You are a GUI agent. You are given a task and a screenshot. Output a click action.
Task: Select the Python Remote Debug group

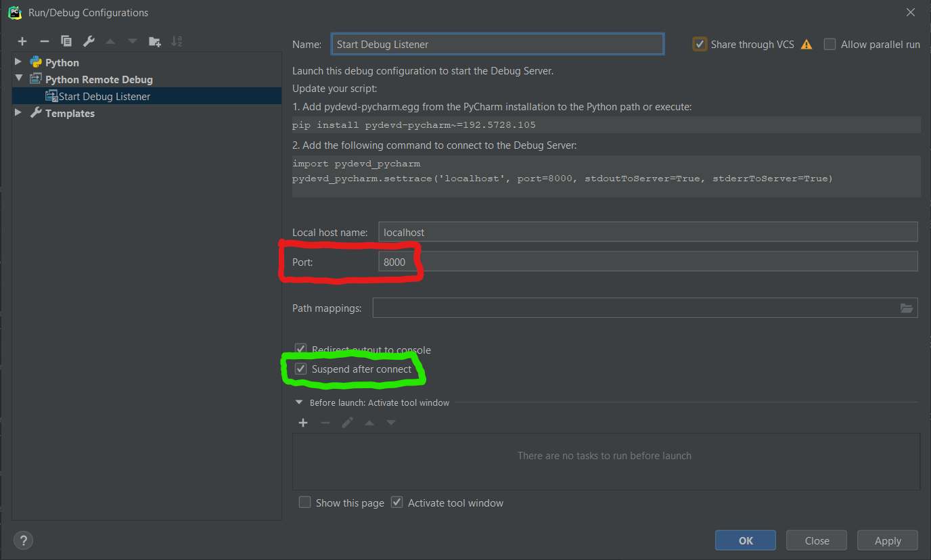pos(99,79)
